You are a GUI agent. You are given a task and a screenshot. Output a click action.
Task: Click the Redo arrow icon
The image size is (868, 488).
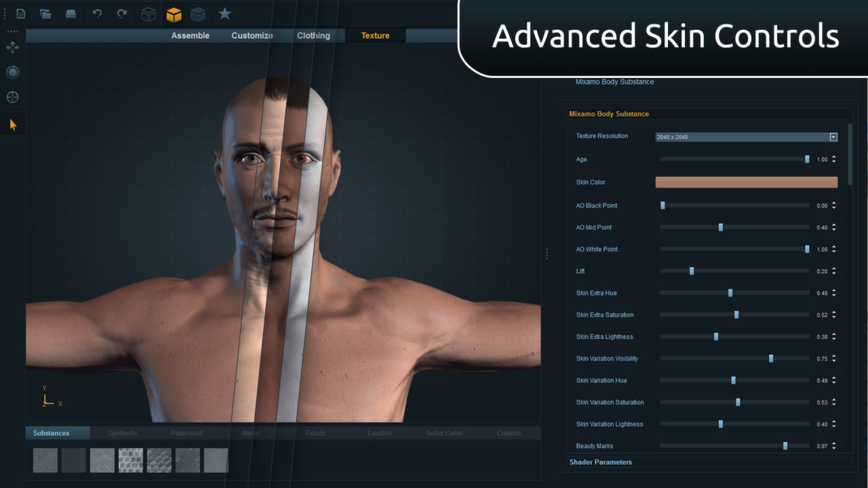(x=122, y=14)
